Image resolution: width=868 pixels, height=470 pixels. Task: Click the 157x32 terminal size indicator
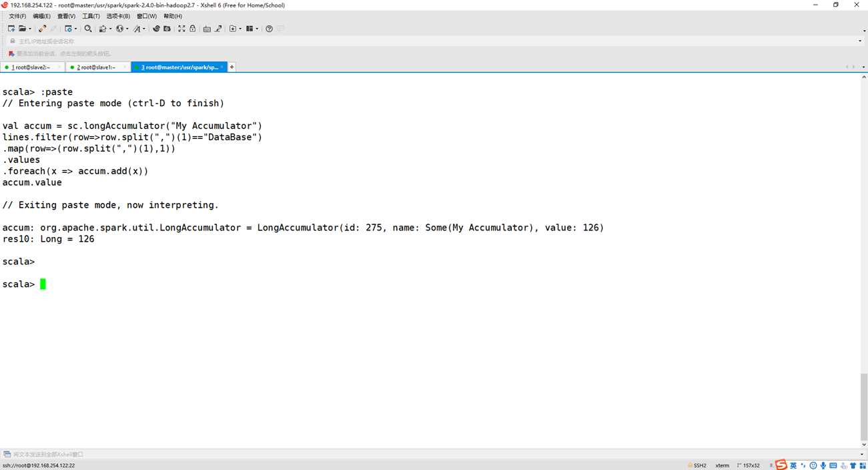pyautogui.click(x=749, y=465)
